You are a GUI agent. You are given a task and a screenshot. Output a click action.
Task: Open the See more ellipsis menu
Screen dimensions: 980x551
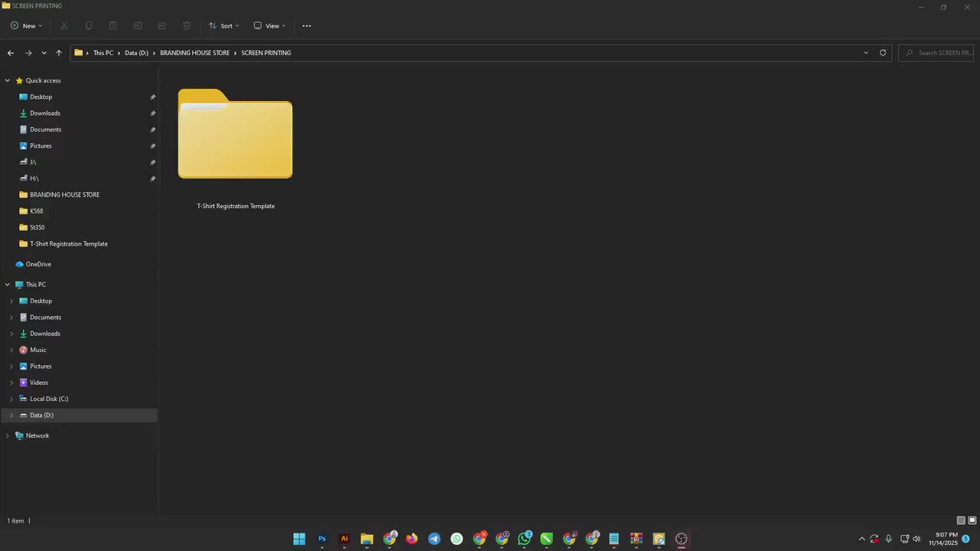(307, 26)
